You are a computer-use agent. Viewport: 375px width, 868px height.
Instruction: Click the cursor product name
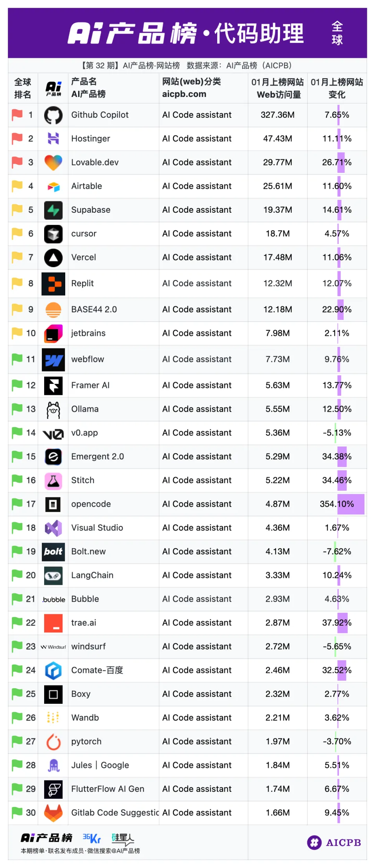pyautogui.click(x=84, y=234)
